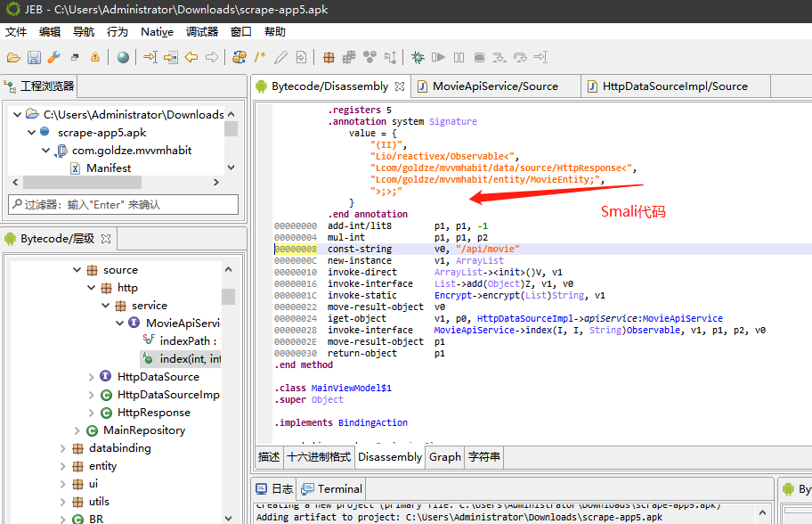Viewport: 812px width, 524px height.
Task: Open the 文件 menu
Action: [x=16, y=31]
